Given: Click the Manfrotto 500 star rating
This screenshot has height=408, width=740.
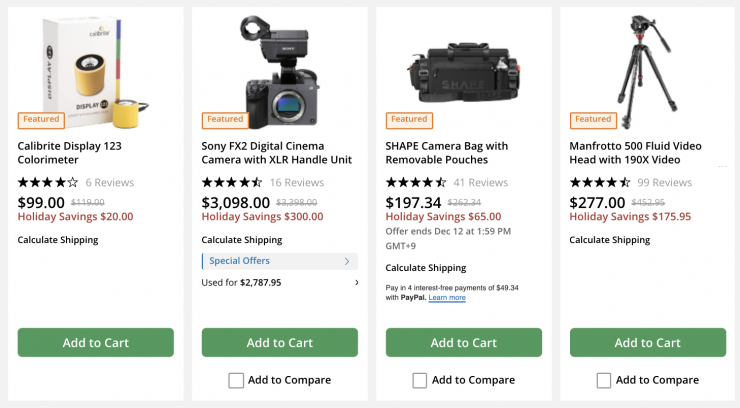Looking at the screenshot, I should [600, 183].
